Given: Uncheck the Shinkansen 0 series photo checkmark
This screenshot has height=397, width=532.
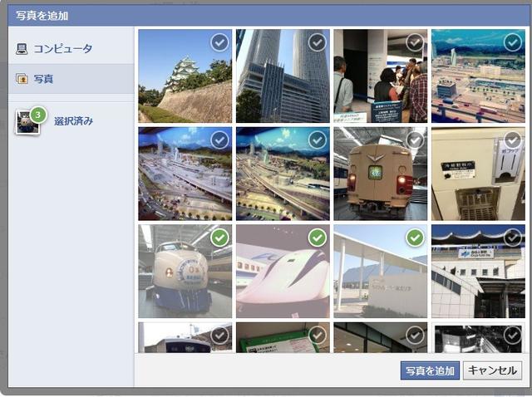Looking at the screenshot, I should point(219,238).
